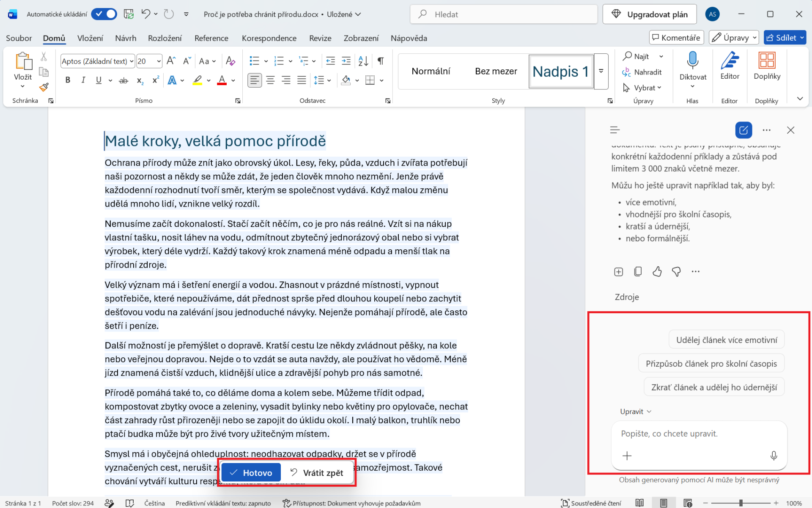
Task: Expand the Styly gallery arrow
Action: pos(601,71)
